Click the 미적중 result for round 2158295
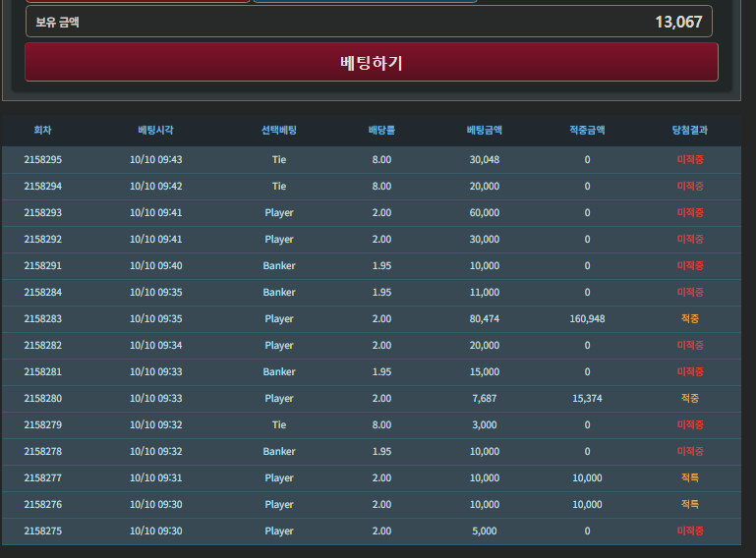756x558 pixels. click(690, 159)
